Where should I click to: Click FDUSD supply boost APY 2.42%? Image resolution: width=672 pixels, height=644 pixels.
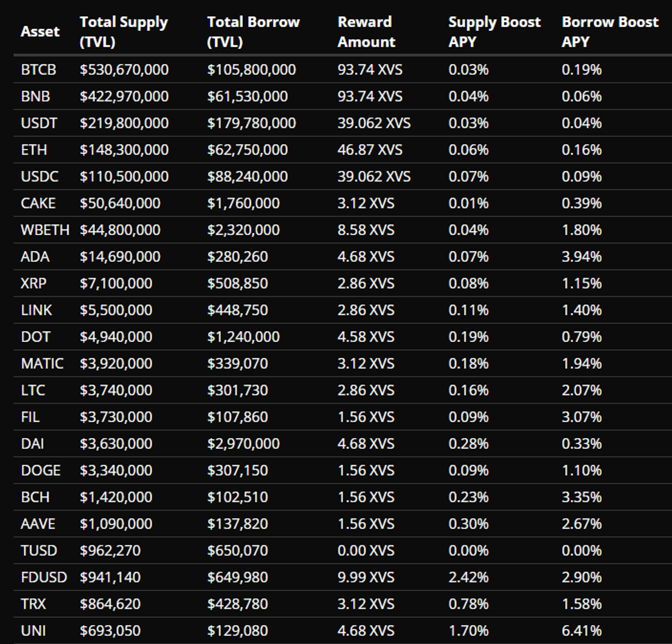click(x=468, y=577)
